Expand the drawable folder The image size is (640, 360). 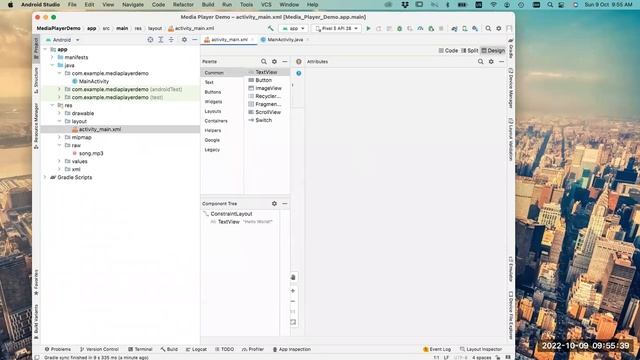60,113
